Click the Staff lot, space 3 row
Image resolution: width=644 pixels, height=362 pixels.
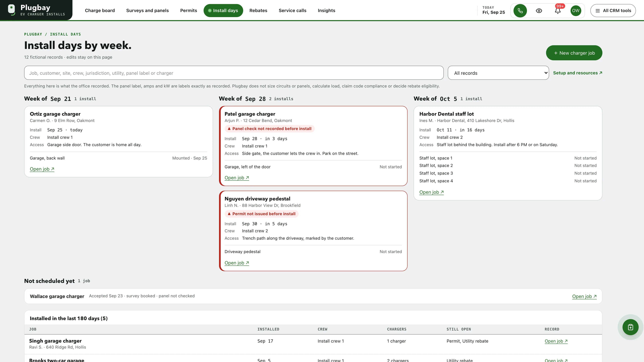click(x=508, y=173)
